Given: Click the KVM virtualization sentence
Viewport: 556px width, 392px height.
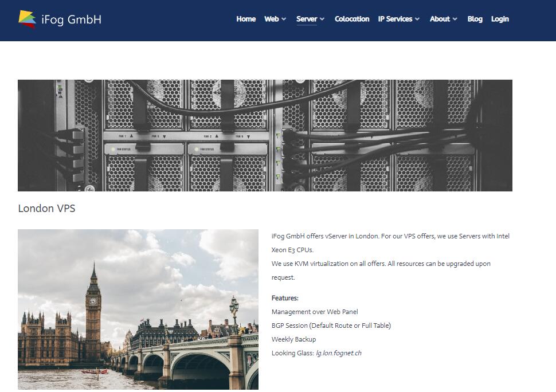Looking at the screenshot, I should point(381,271).
